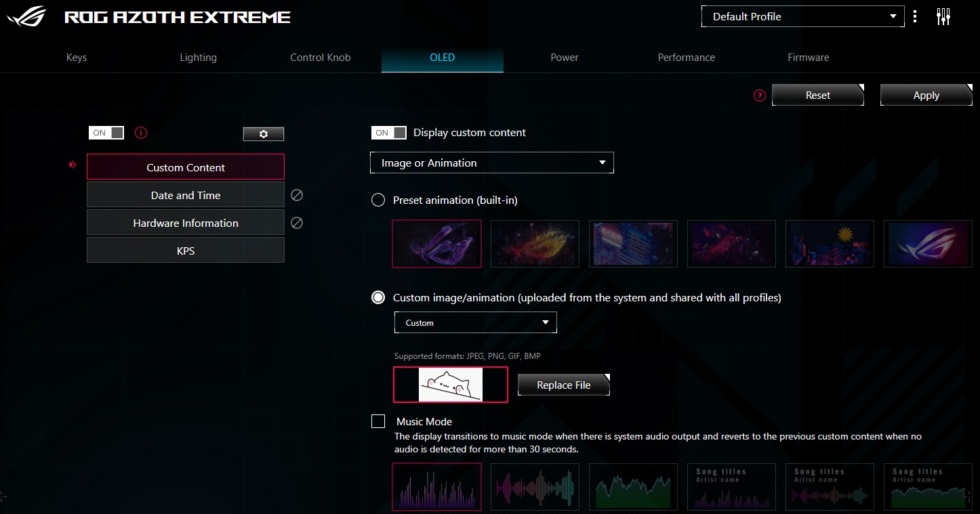Select the Preset animation built-in option
The width and height of the screenshot is (980, 514).
(377, 200)
